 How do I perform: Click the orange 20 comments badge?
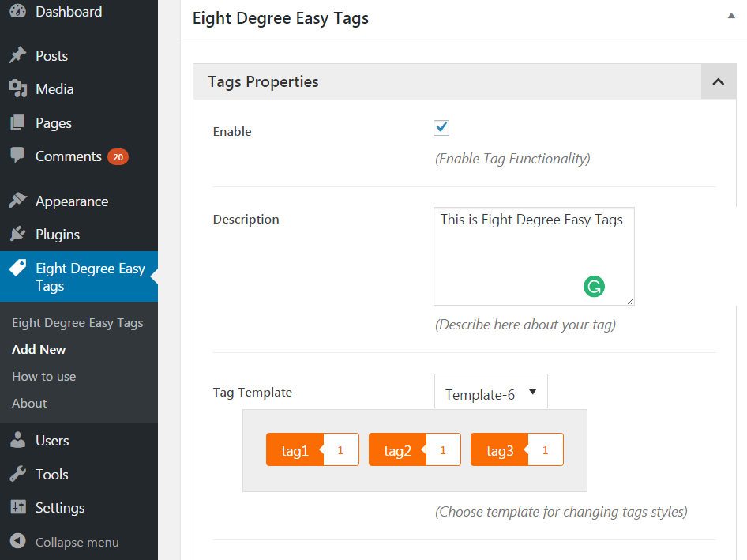118,157
